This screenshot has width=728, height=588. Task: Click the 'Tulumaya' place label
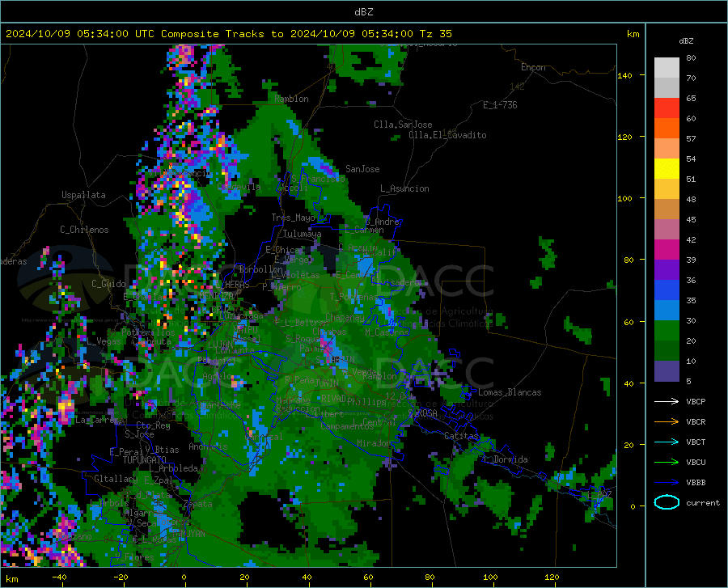tap(302, 234)
